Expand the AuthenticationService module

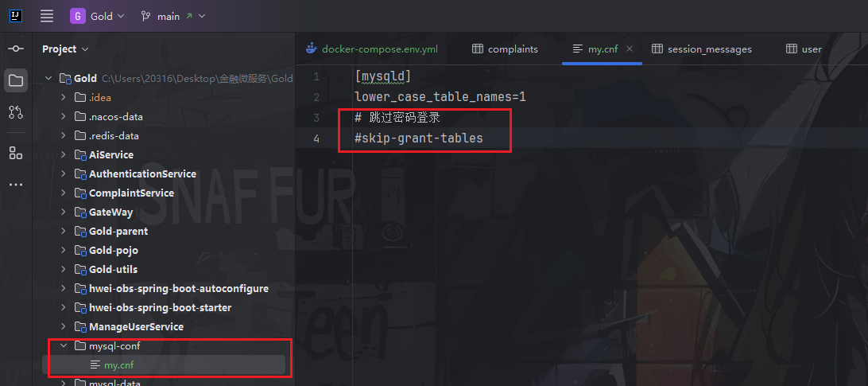[64, 174]
